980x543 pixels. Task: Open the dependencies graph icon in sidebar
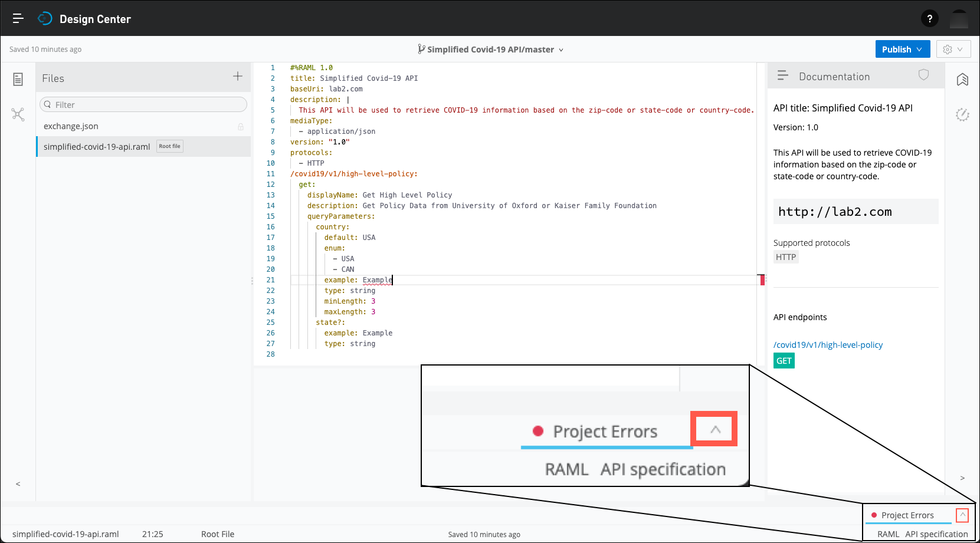[18, 114]
